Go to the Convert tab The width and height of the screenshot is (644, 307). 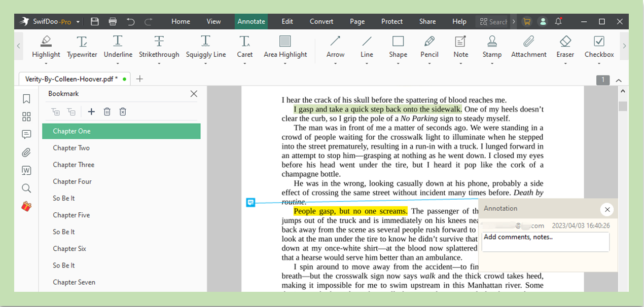[x=321, y=22]
